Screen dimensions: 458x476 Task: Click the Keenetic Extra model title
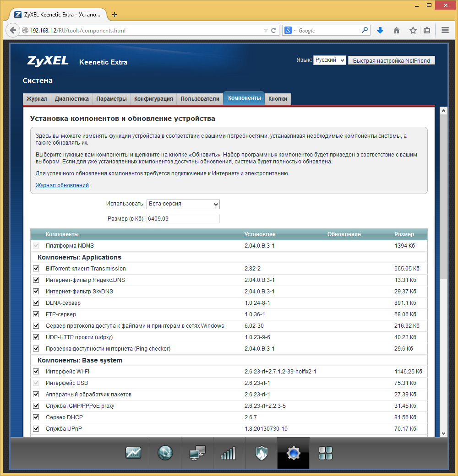pos(103,62)
